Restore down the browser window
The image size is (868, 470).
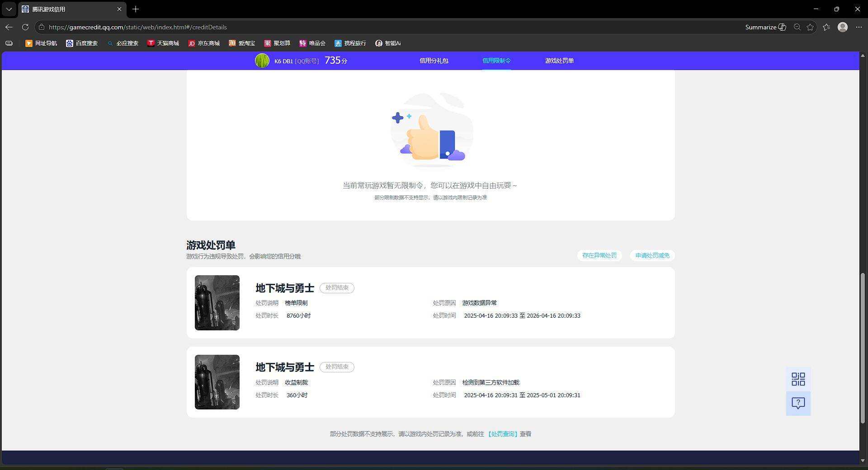click(x=837, y=9)
